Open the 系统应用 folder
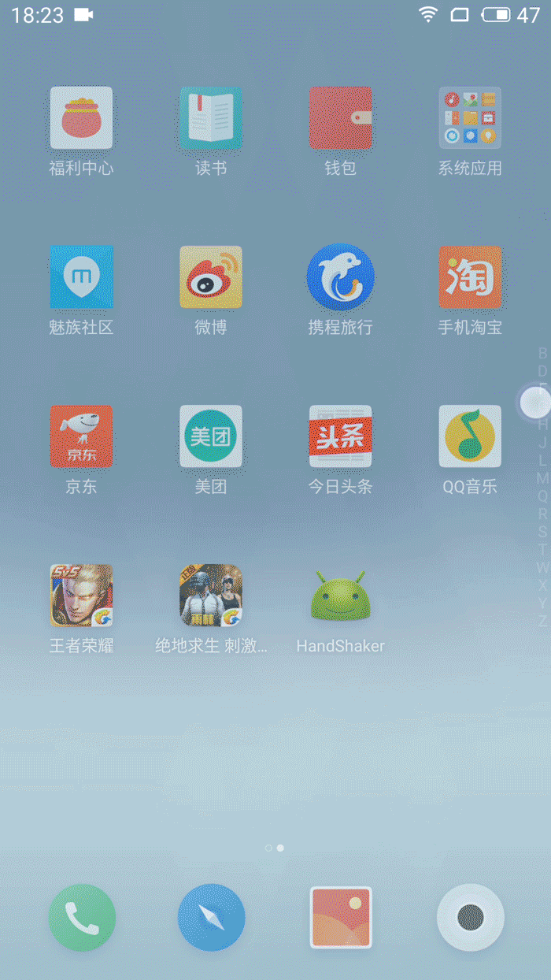 (470, 118)
